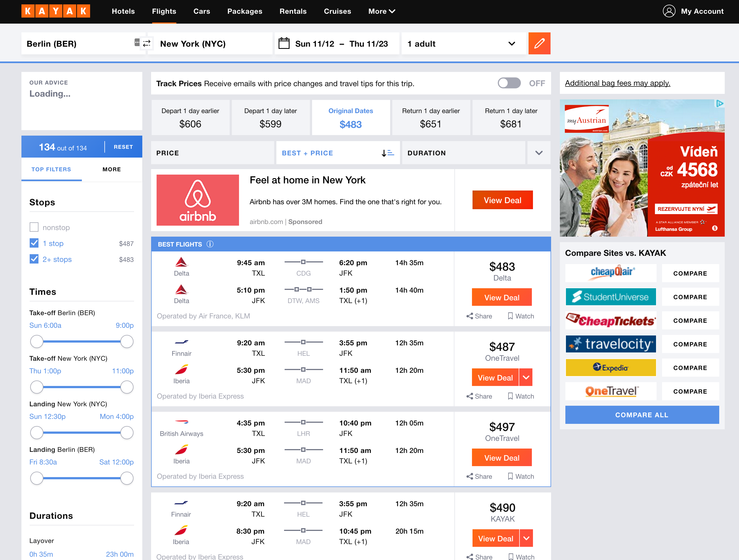
Task: Open Additional bag fees may apply link
Action: point(617,83)
